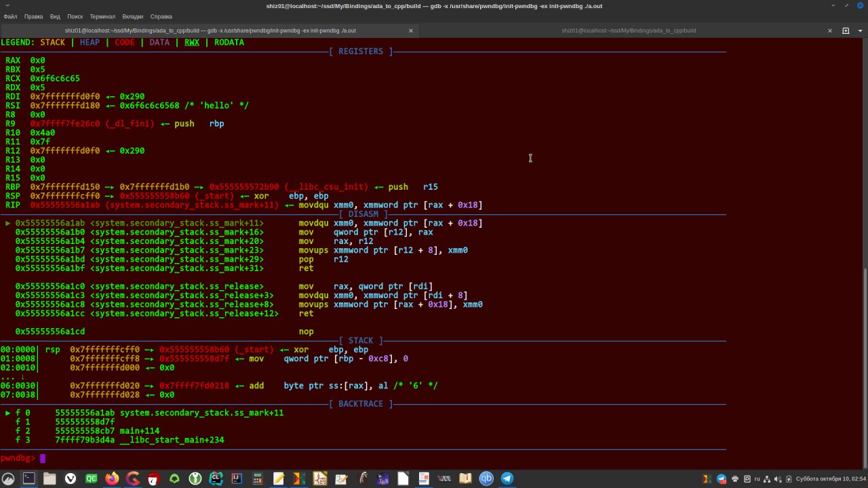Open IntelliJ IDEA from the taskbar

tap(237, 479)
